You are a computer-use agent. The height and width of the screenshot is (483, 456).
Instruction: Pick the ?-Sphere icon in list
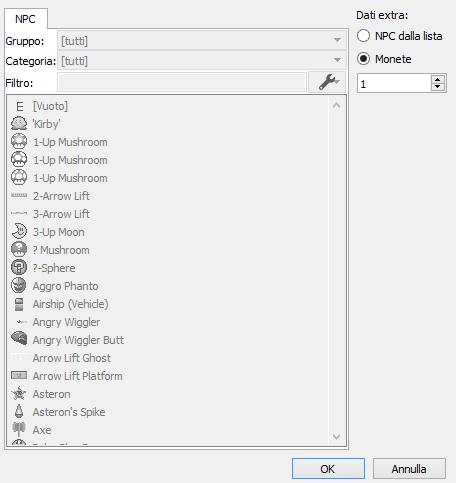coord(19,268)
